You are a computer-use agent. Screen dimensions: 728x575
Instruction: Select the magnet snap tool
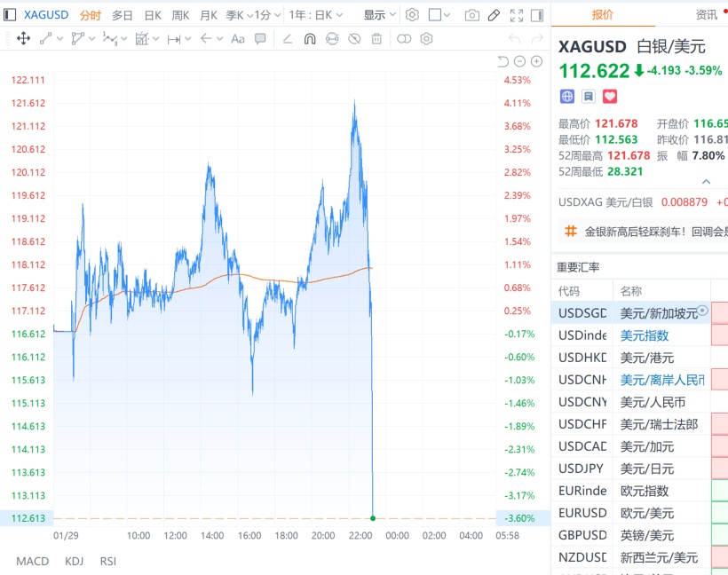tap(310, 38)
